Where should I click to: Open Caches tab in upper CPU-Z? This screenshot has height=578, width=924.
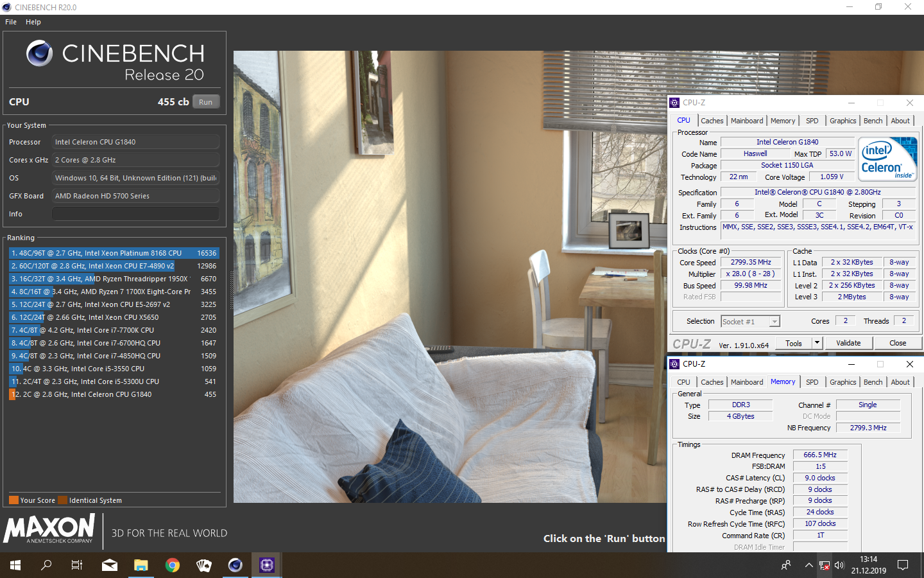(x=712, y=121)
